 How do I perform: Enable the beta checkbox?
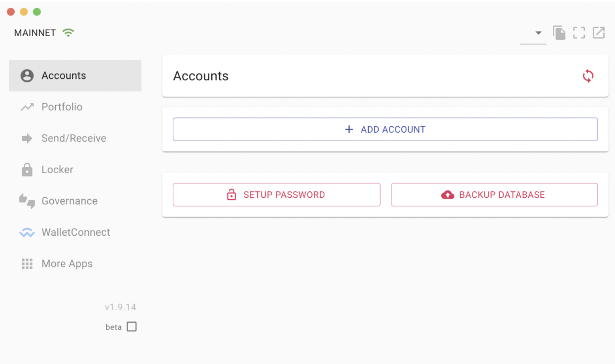[x=131, y=327]
